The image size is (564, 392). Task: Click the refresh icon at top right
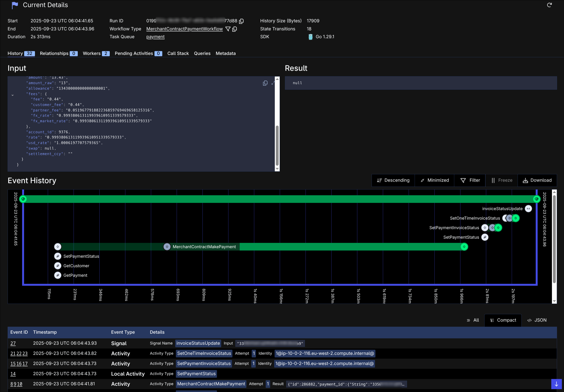tap(549, 5)
